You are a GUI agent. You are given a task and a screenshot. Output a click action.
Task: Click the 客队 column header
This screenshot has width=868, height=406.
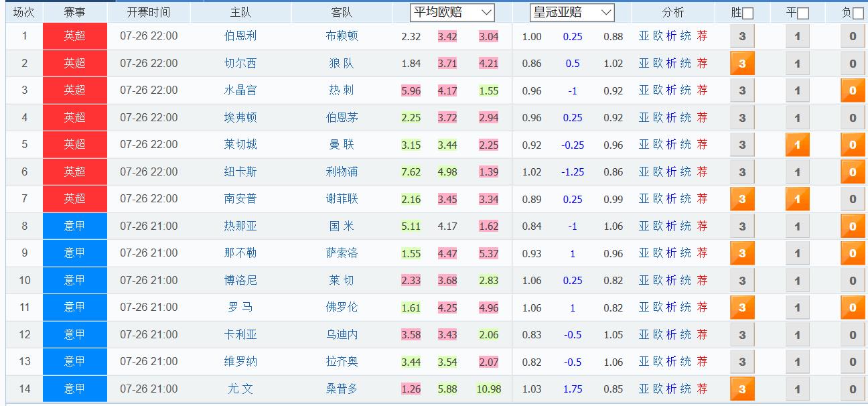click(x=342, y=12)
